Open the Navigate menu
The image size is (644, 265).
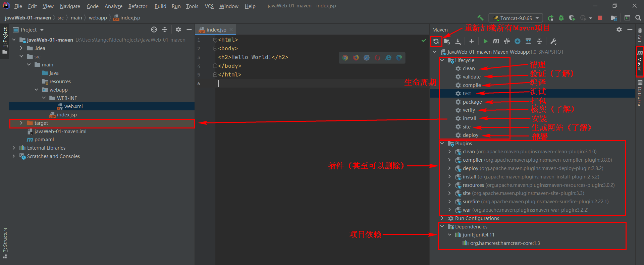70,6
